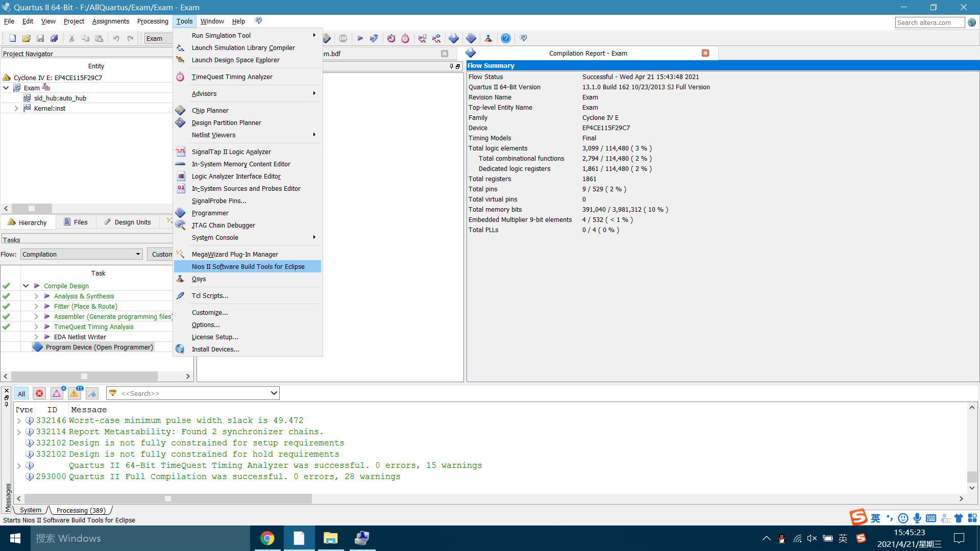Open the Flow Compilation dropdown
Screen dimensions: 980x551
point(81,254)
